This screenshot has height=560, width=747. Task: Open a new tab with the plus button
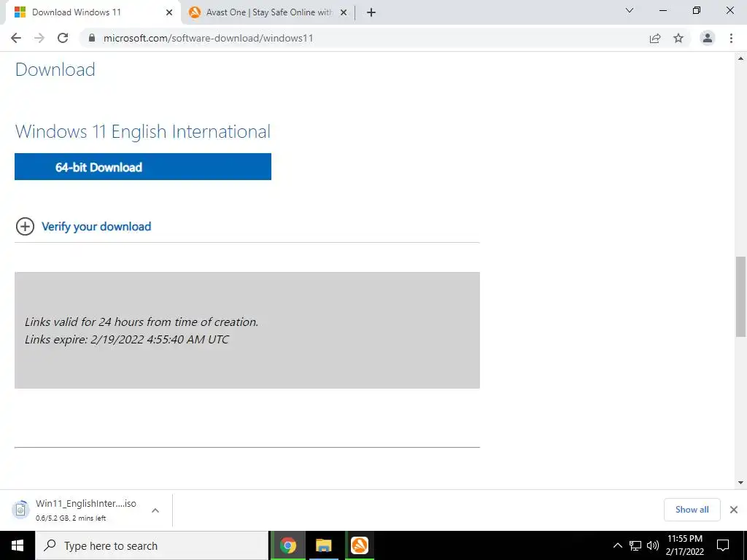(371, 12)
